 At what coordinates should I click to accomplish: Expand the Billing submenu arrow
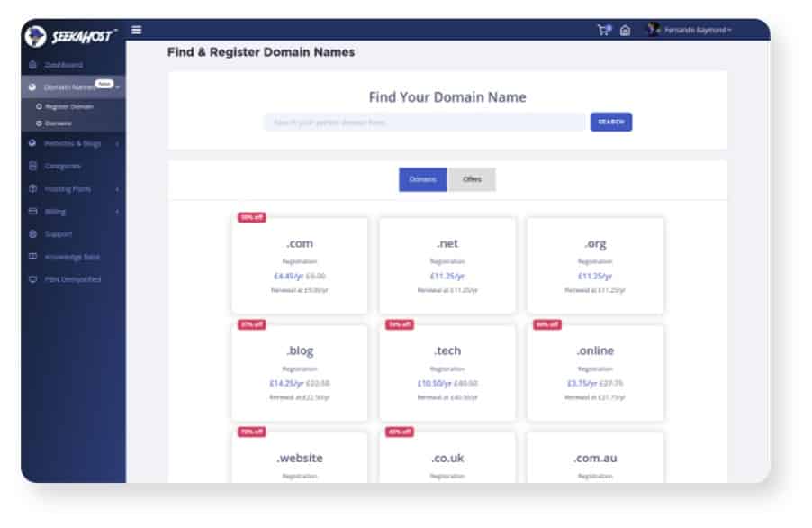[118, 212]
